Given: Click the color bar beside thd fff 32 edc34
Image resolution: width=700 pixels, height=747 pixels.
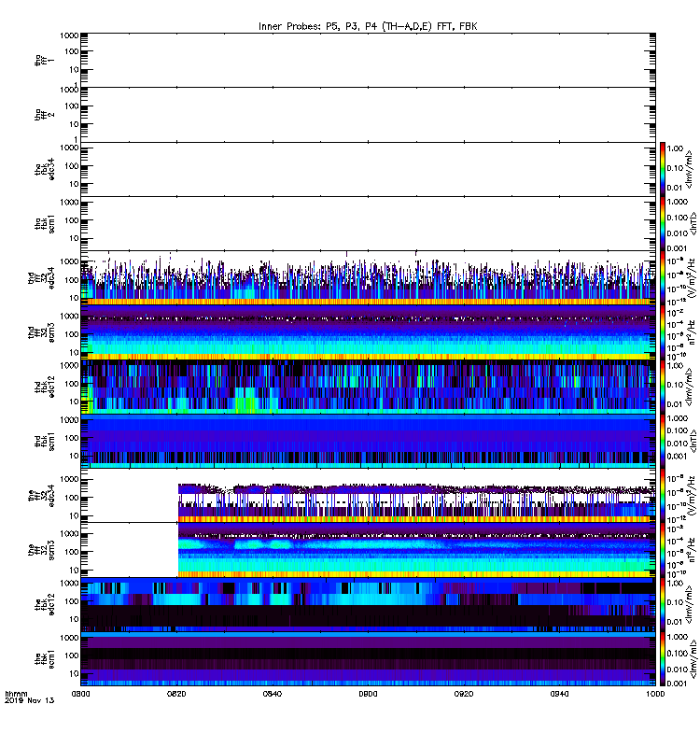Looking at the screenshot, I should click(x=663, y=278).
